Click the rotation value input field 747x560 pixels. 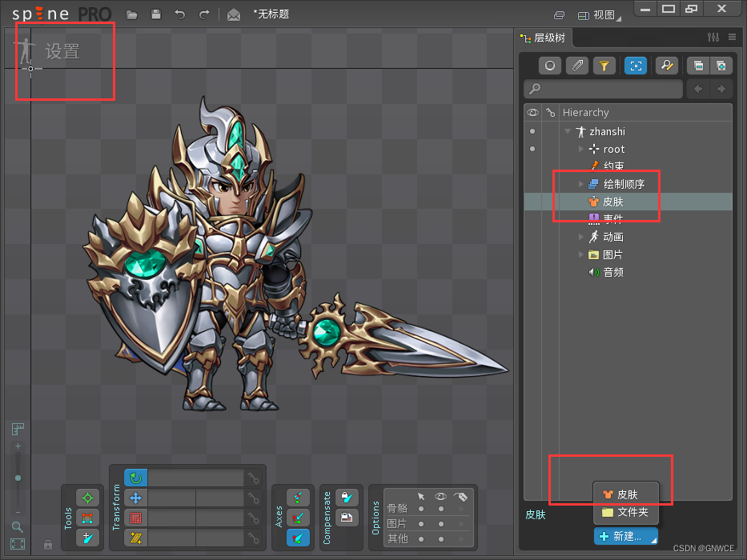tap(196, 478)
